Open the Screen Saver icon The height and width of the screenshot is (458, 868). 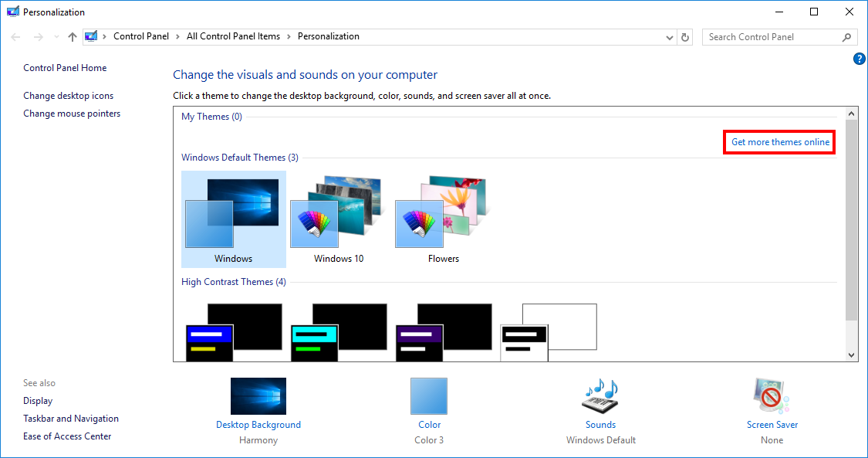(772, 396)
